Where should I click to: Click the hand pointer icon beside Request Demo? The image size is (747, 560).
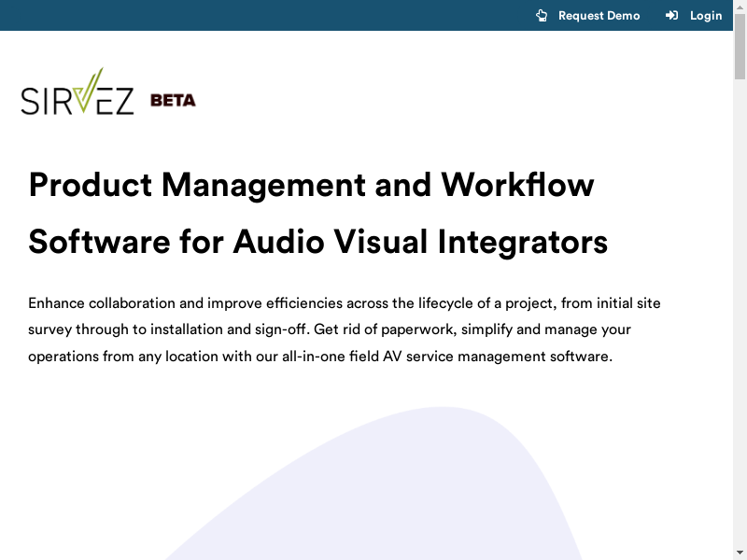542,15
